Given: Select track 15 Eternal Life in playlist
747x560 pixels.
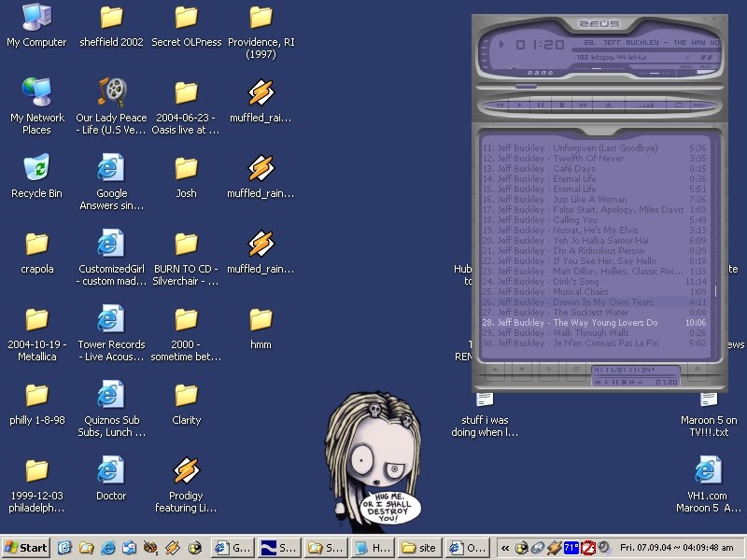Looking at the screenshot, I should pyautogui.click(x=594, y=189).
